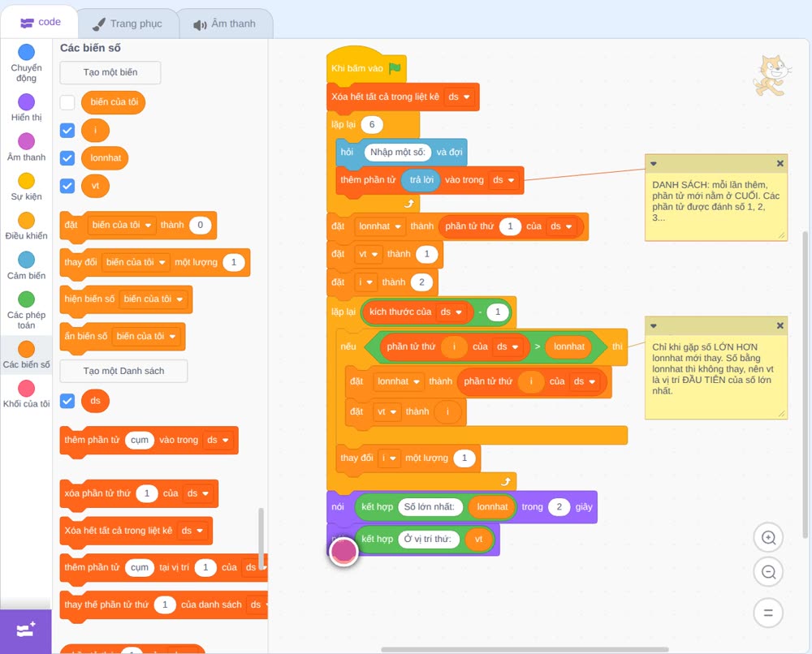Open the Các phép toán green category
Screen dimensions: 812x654
[x=27, y=299]
